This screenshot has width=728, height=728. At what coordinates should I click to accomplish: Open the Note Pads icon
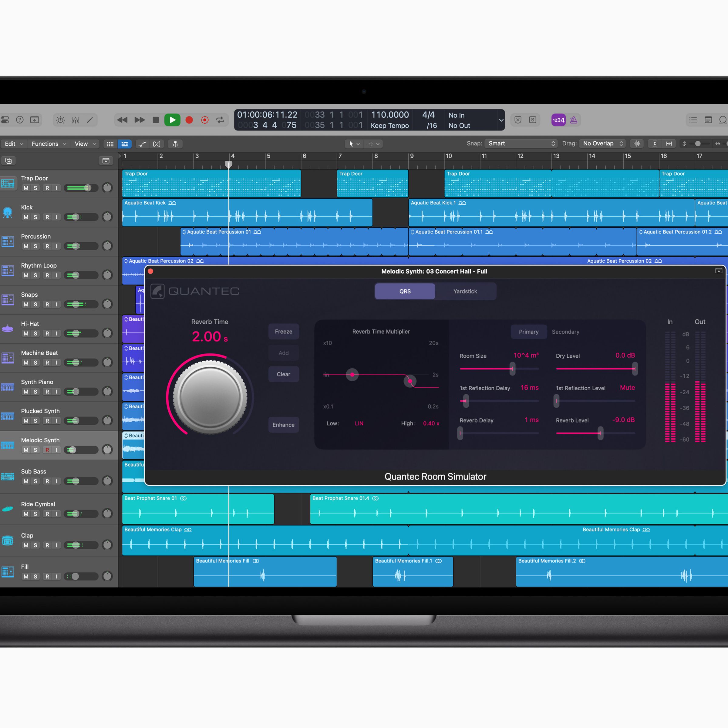coord(708,120)
